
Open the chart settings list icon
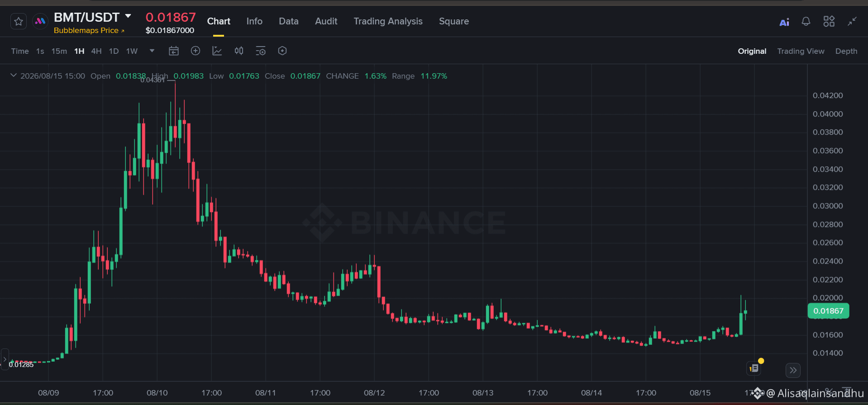pos(261,51)
